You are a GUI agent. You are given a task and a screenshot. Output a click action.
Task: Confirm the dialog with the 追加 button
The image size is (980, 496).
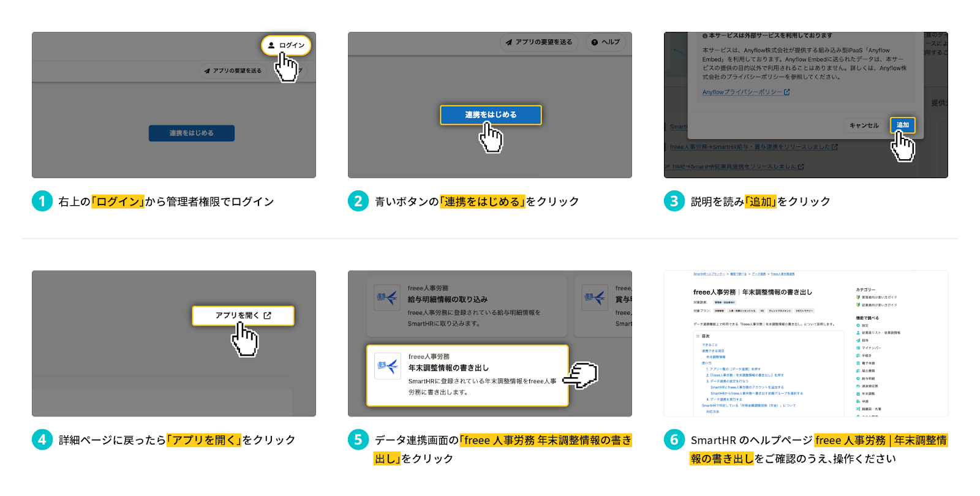[x=903, y=125]
